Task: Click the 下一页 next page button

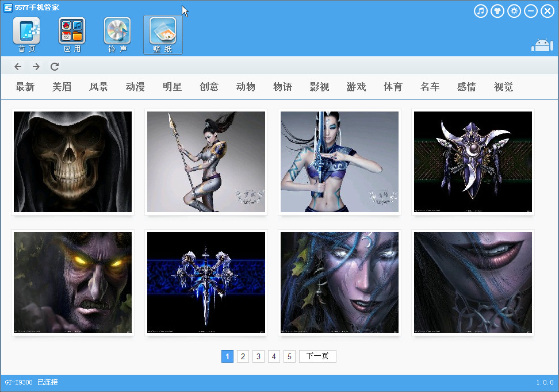Action: [x=317, y=356]
